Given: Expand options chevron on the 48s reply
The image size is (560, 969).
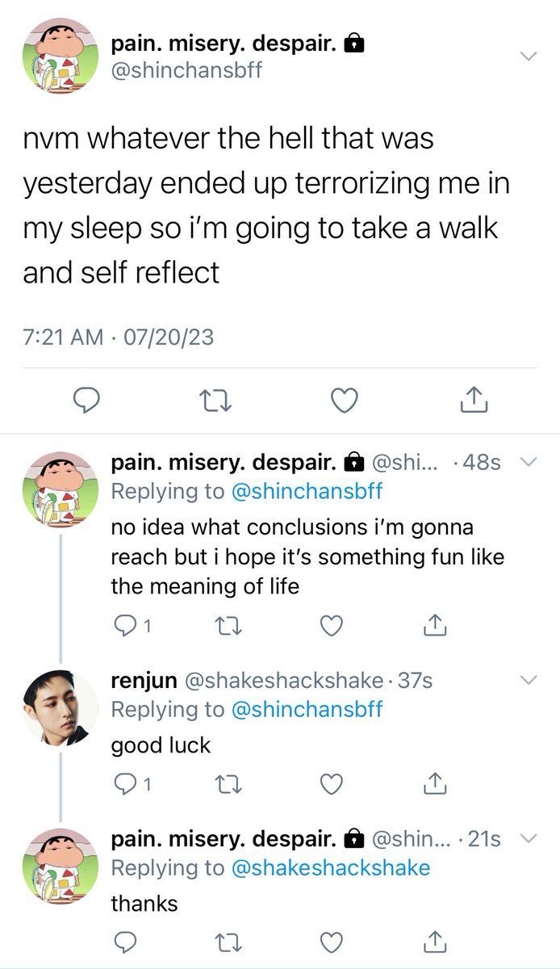Looking at the screenshot, I should click(528, 463).
